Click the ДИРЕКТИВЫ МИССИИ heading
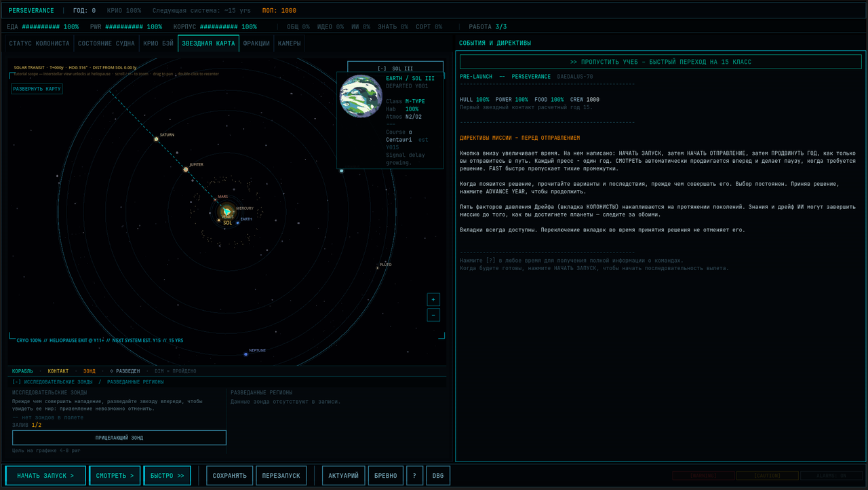 (x=519, y=138)
